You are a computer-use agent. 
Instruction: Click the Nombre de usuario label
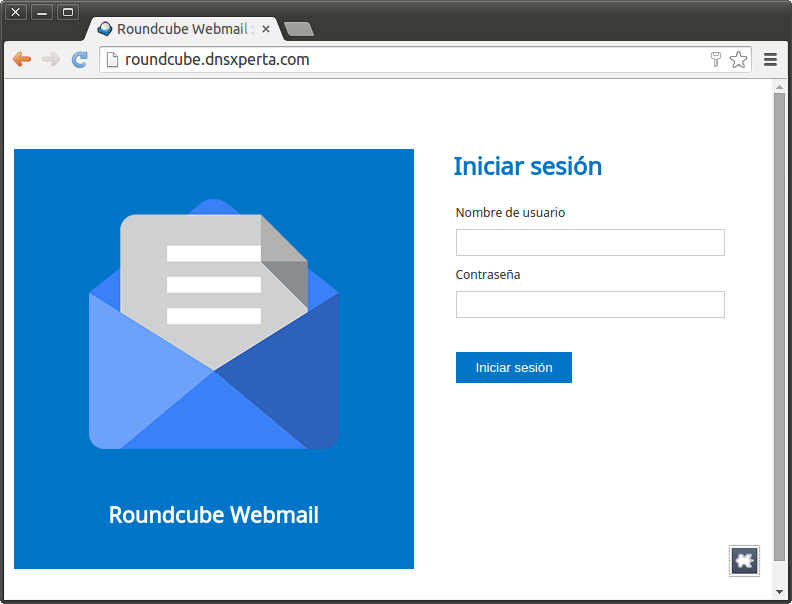(x=510, y=213)
